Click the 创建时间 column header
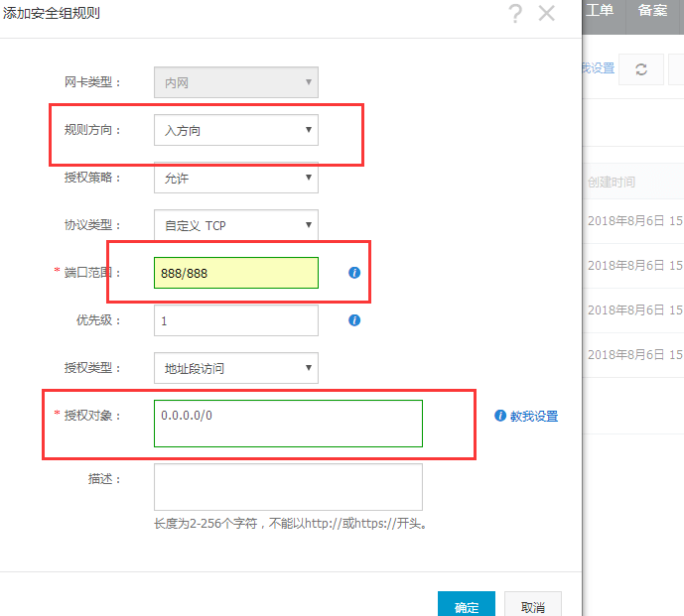The image size is (684, 616). (x=612, y=183)
